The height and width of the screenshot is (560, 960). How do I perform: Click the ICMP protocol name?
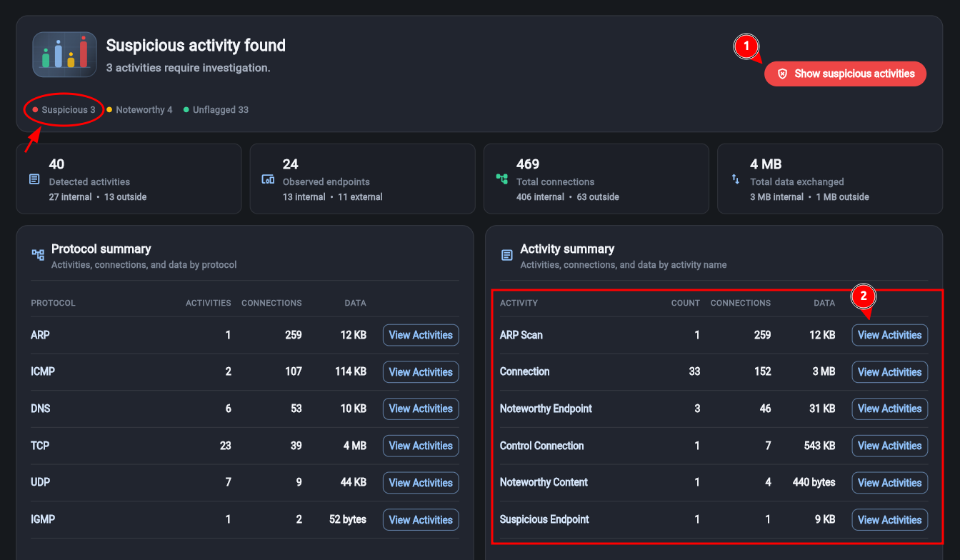(x=43, y=372)
